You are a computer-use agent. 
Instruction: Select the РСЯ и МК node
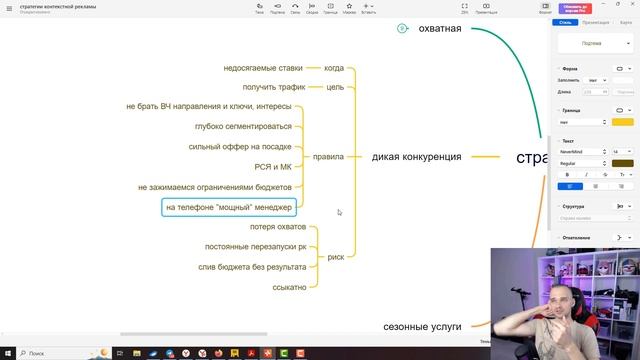point(273,167)
